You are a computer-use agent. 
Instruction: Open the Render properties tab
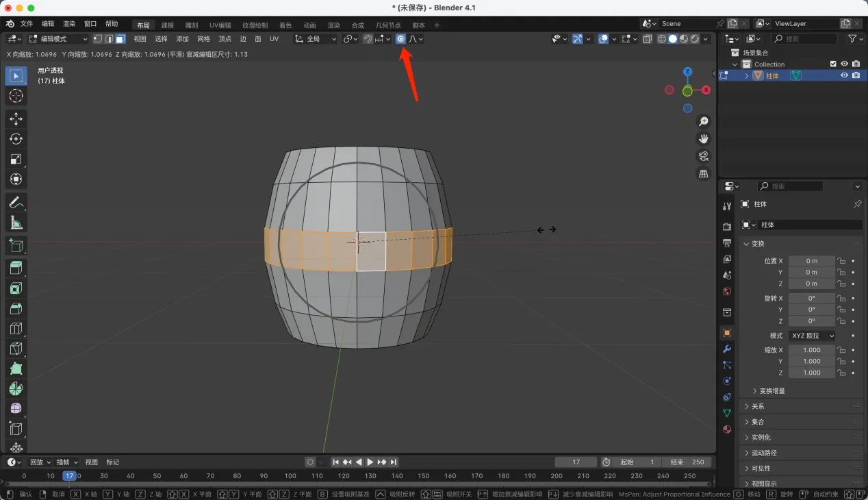pos(727,227)
